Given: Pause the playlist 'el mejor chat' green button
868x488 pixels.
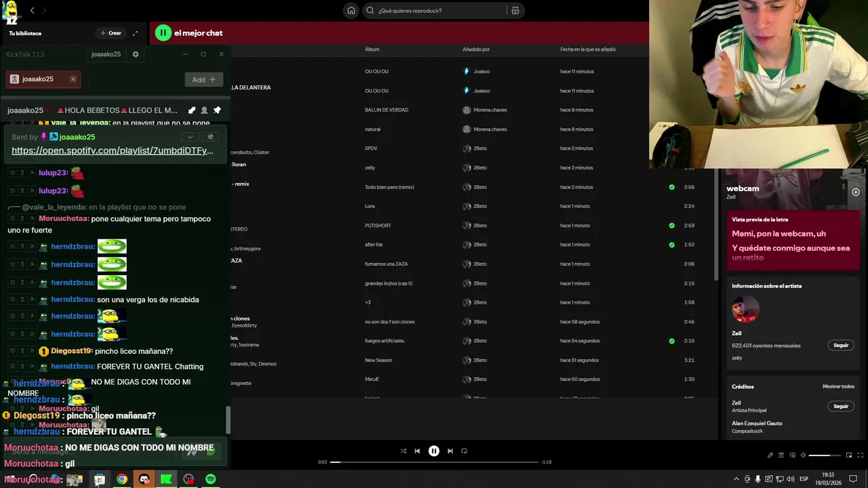Looking at the screenshot, I should (x=163, y=33).
